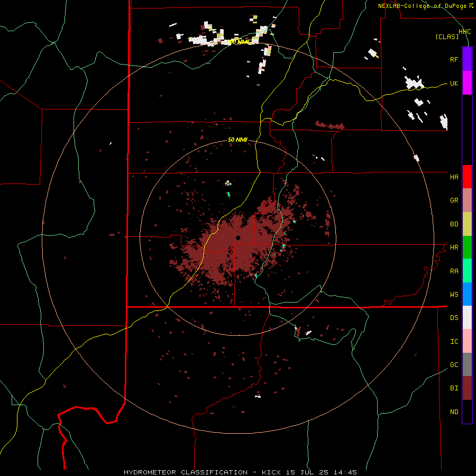
Task: Click the DS legend label
Action: click(x=454, y=318)
